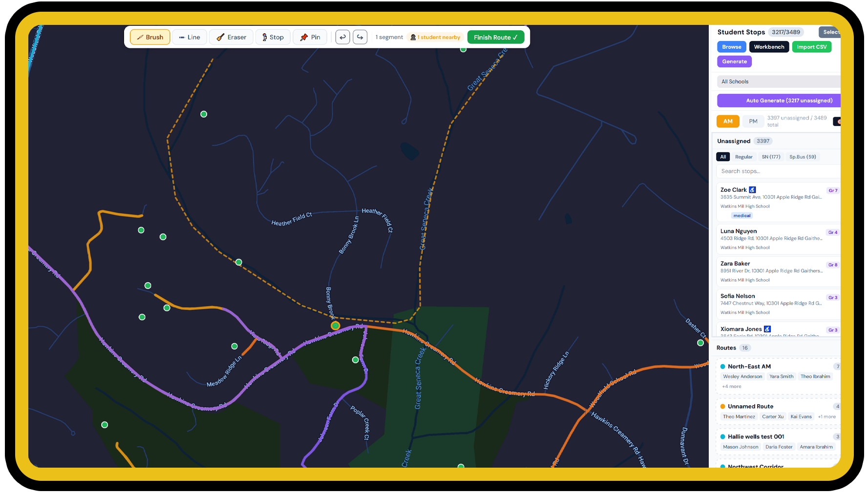
Task: Expand +4 more students on North-East AM
Action: coord(731,386)
